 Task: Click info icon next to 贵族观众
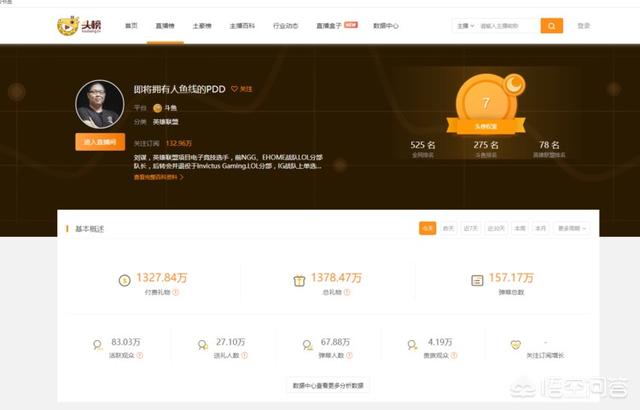point(454,355)
